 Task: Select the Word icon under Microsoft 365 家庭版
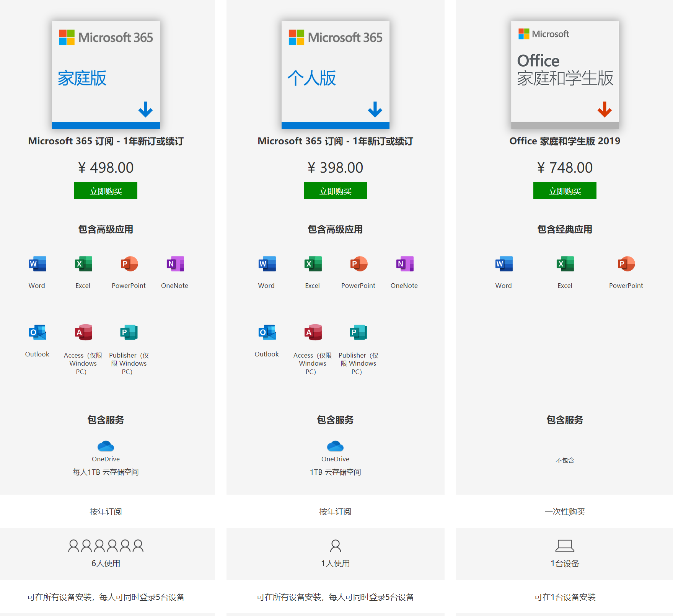[36, 264]
